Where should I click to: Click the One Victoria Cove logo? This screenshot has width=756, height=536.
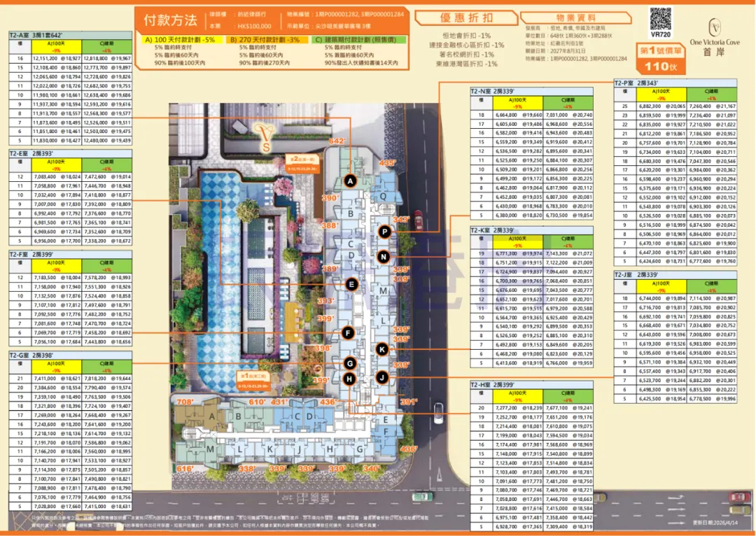[715, 38]
